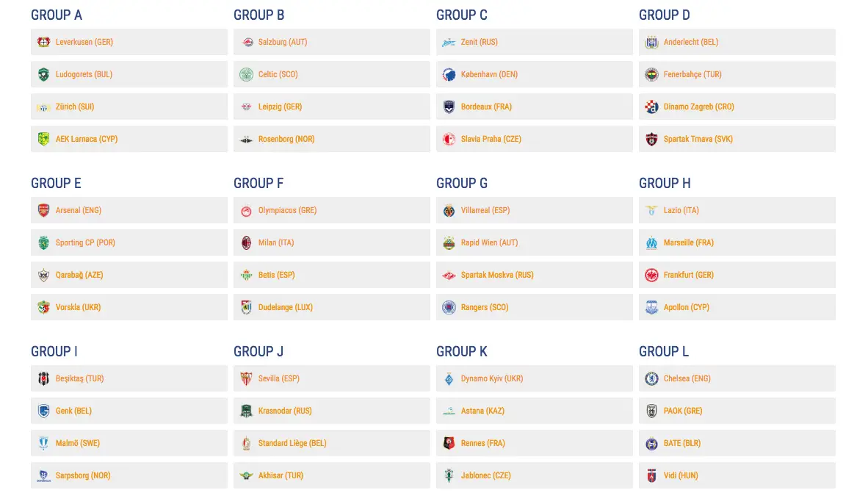The width and height of the screenshot is (868, 493).
Task: Open the Dynamo Kyiv (UKR) link
Action: tap(492, 378)
